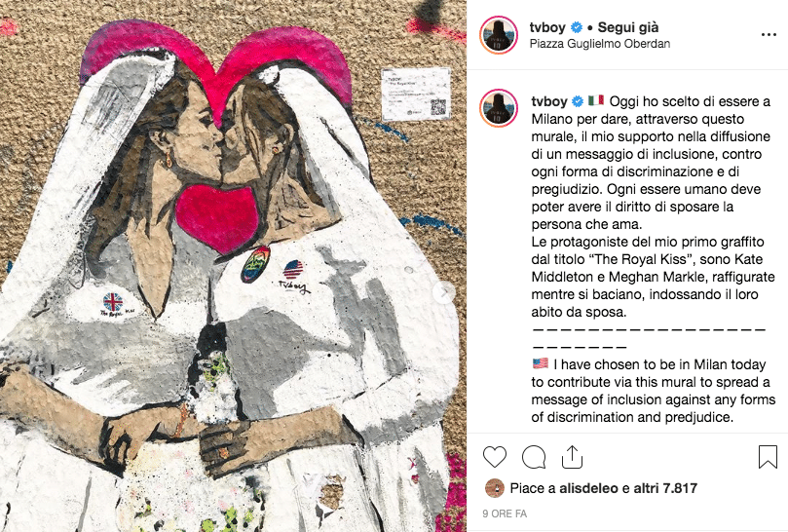Viewport: 788px width, 532px height.
Task: Open the three-dot options menu
Action: (x=769, y=35)
